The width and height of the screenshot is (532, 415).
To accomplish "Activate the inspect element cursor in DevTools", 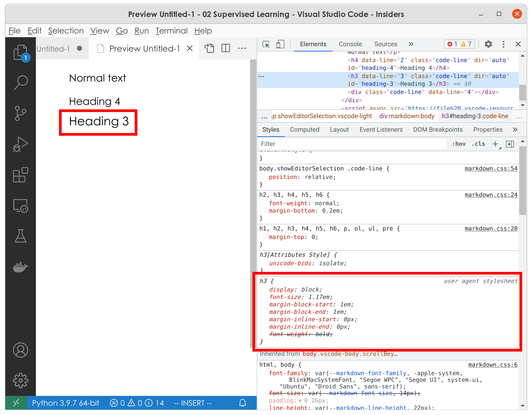I will (265, 44).
